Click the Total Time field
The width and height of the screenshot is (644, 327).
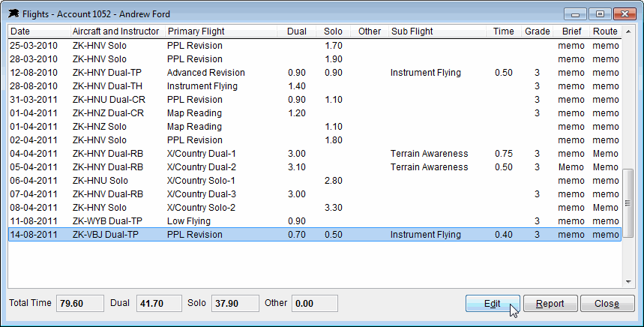(79, 304)
